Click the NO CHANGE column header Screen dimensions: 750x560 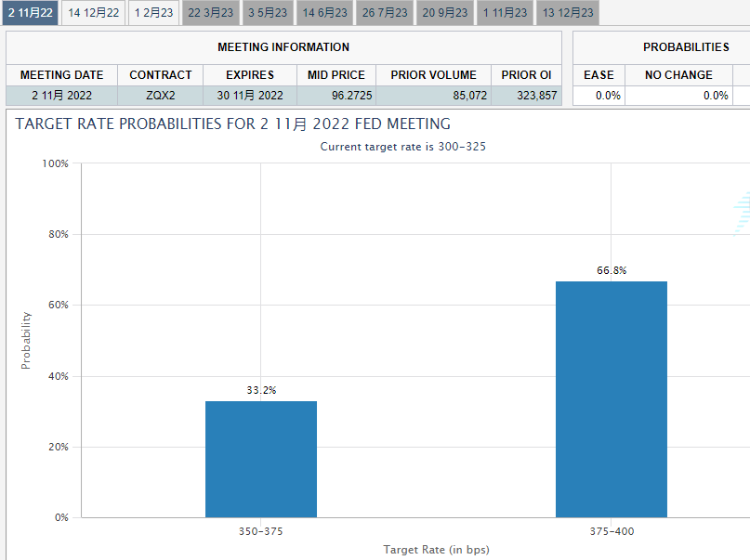[x=678, y=74]
